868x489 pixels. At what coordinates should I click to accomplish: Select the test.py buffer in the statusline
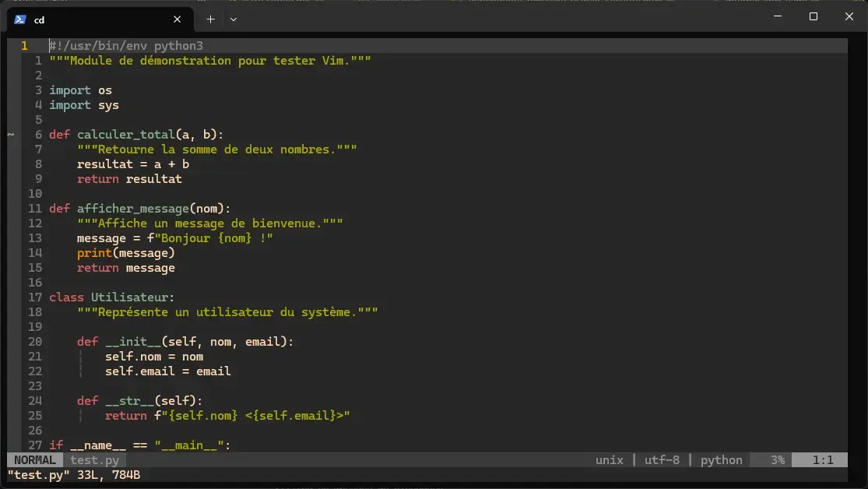tap(94, 459)
